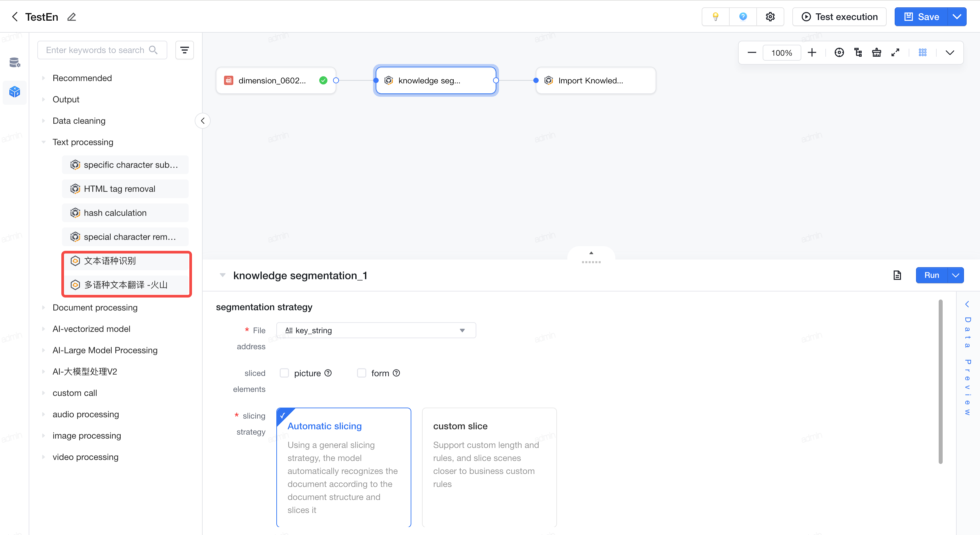Open the Save button dropdown arrow
The width and height of the screenshot is (980, 535).
click(x=957, y=17)
